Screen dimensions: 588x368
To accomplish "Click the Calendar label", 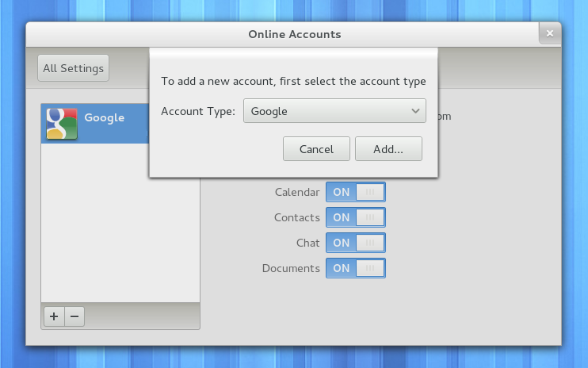I will 297,192.
